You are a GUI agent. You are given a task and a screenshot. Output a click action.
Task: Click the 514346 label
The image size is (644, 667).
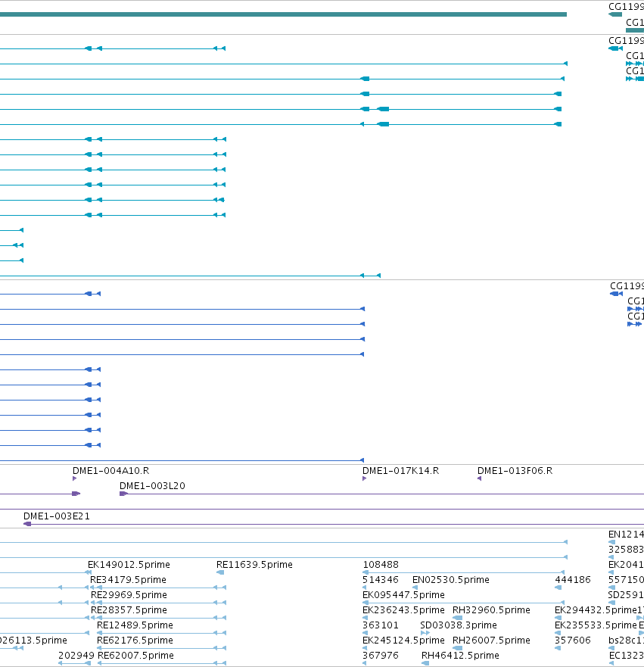(x=381, y=580)
